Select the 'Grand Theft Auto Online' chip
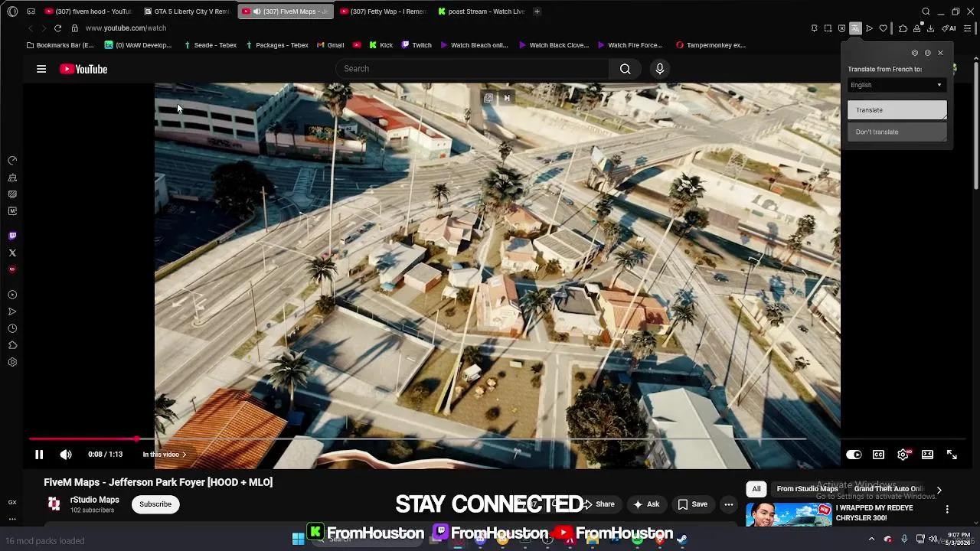 [x=888, y=489]
